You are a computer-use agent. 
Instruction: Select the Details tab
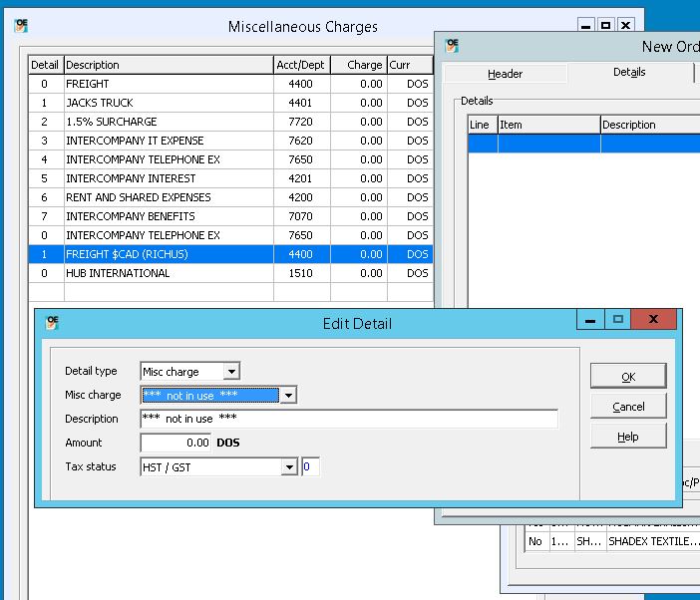click(x=629, y=73)
